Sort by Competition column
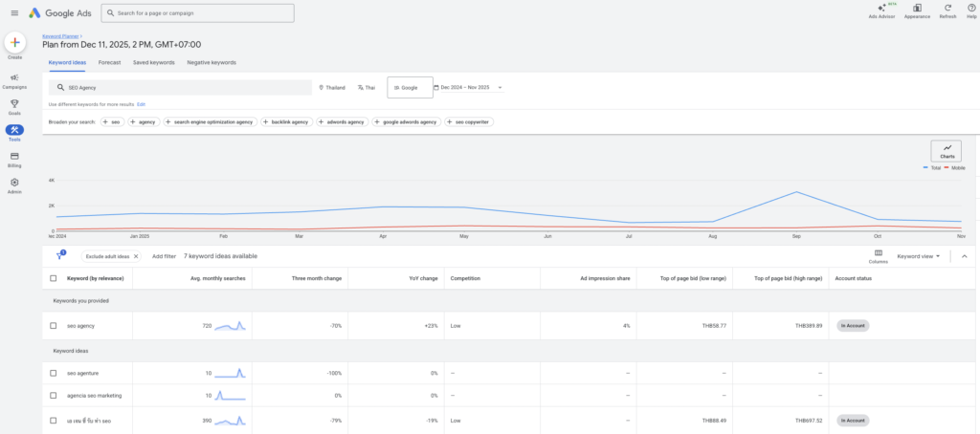The width and height of the screenshot is (980, 434). point(465,278)
